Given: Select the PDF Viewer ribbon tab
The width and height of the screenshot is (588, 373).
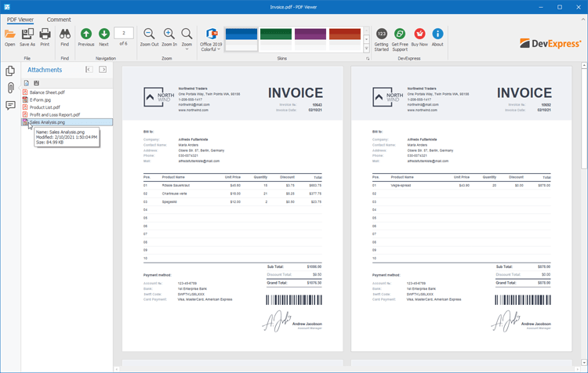Looking at the screenshot, I should pyautogui.click(x=20, y=20).
